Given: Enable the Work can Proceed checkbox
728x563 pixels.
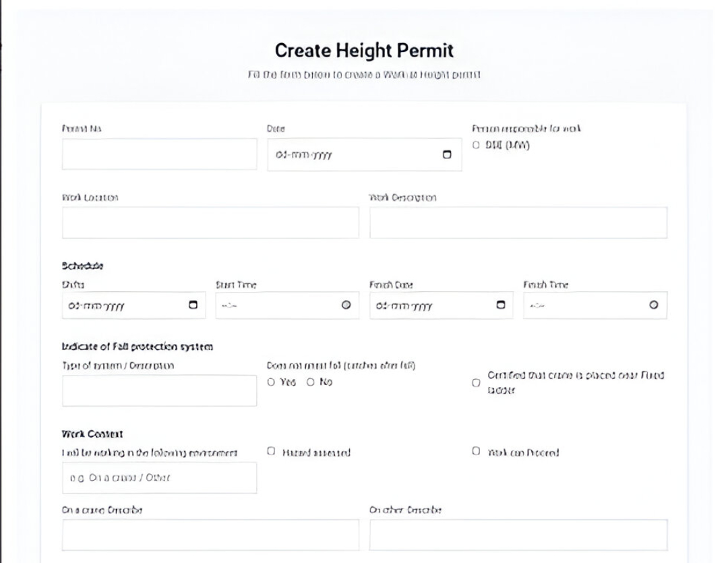Looking at the screenshot, I should [477, 451].
